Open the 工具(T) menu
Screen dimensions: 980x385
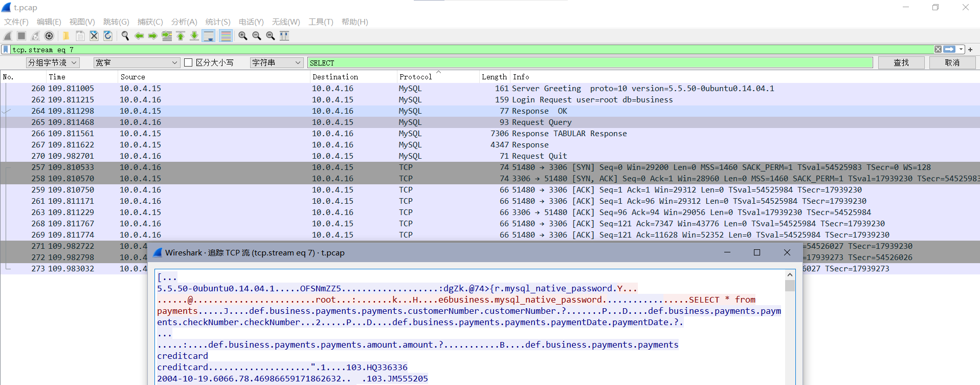pyautogui.click(x=321, y=22)
